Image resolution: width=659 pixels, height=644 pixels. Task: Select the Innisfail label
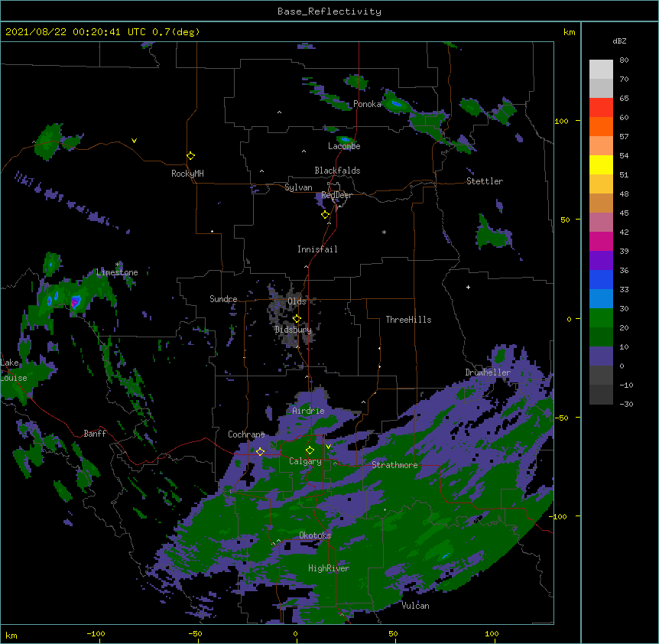[x=317, y=249]
